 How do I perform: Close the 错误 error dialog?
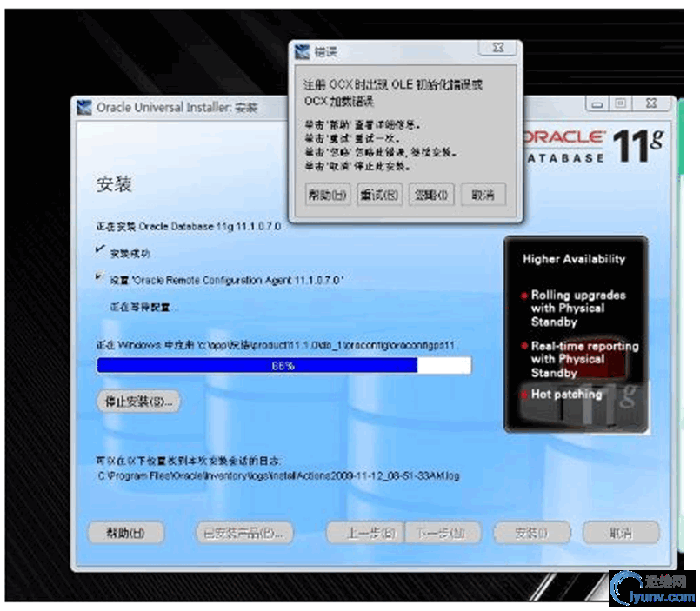point(497,47)
